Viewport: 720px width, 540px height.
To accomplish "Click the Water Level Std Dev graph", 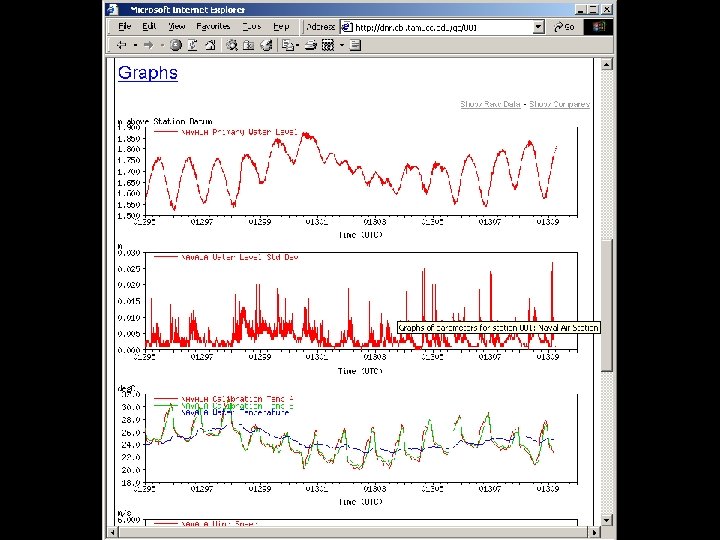I will (348, 311).
